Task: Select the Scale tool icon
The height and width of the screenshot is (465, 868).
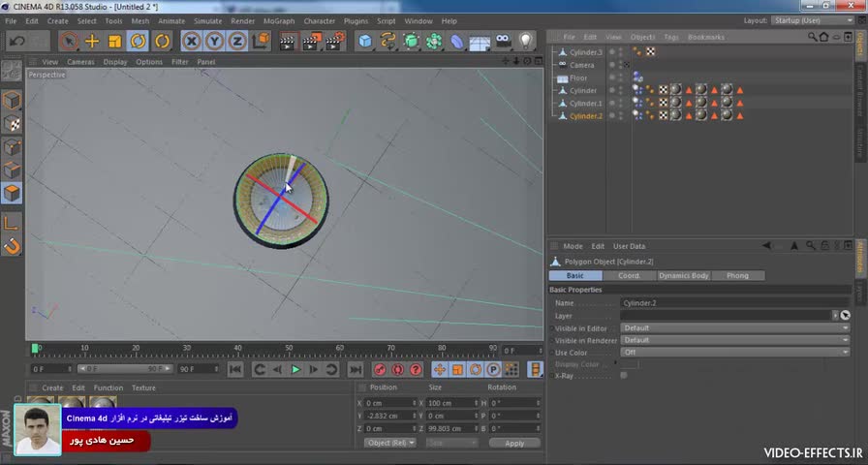Action: [x=115, y=41]
